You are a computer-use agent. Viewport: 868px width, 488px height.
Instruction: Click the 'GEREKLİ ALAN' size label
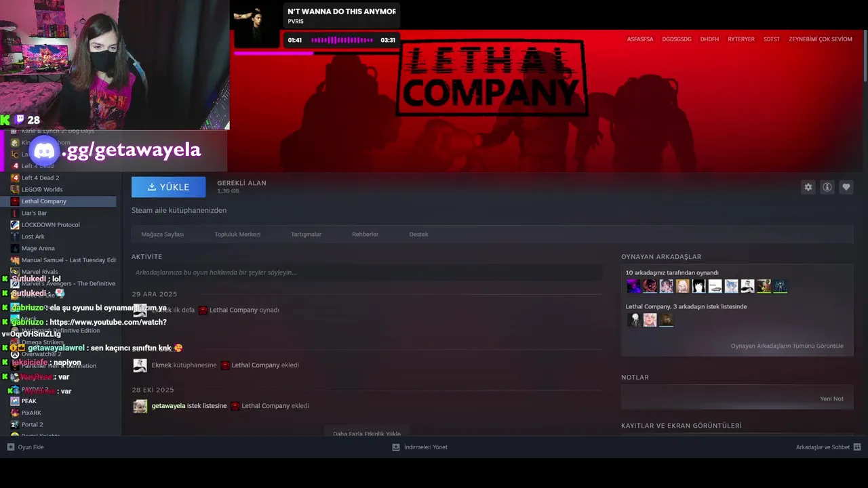point(241,183)
